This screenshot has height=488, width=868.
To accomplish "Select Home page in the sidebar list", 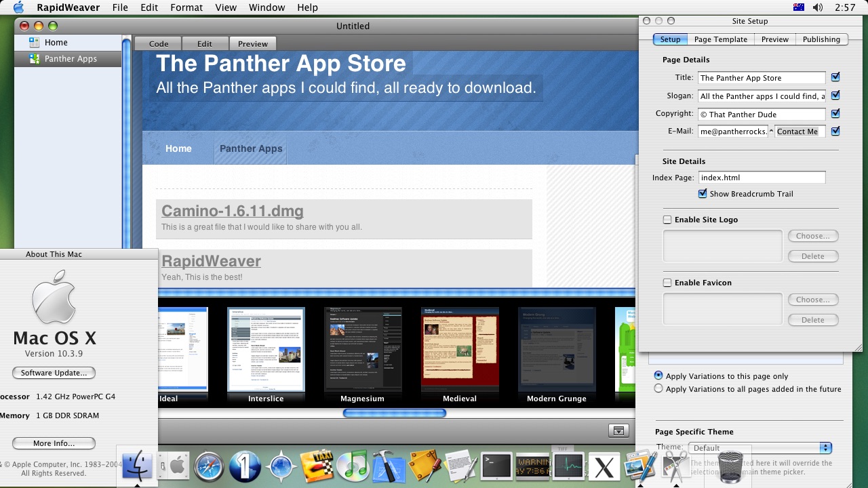I will (x=68, y=42).
